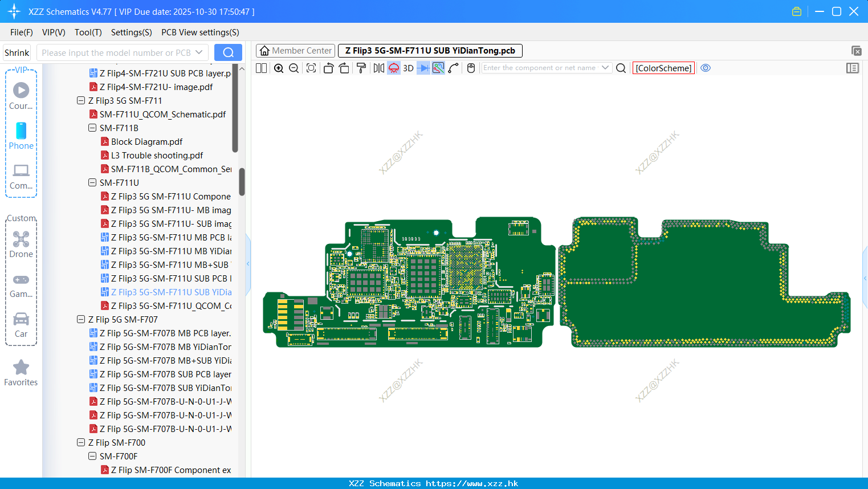The width and height of the screenshot is (868, 489).
Task: Fit PCB to window icon
Action: pos(311,68)
